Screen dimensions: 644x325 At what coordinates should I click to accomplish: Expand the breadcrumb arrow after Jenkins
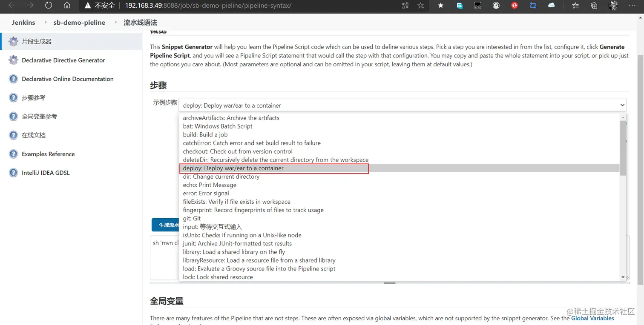pyautogui.click(x=46, y=23)
